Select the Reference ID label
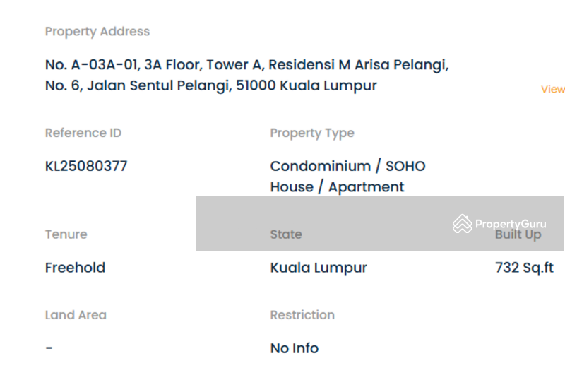Image resolution: width=565 pixels, height=392 pixels. tap(83, 133)
